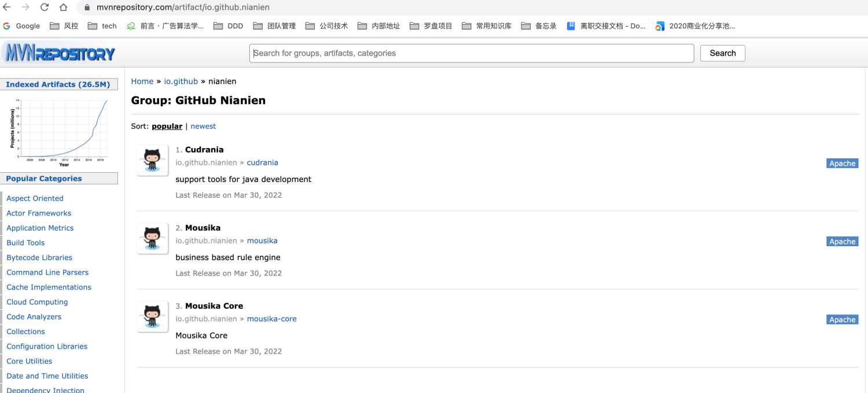
Task: Click the MVNRepository logo
Action: [60, 54]
